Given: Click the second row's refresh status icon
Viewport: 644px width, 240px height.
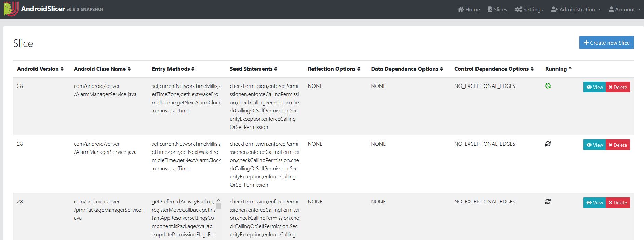Looking at the screenshot, I should 548,144.
